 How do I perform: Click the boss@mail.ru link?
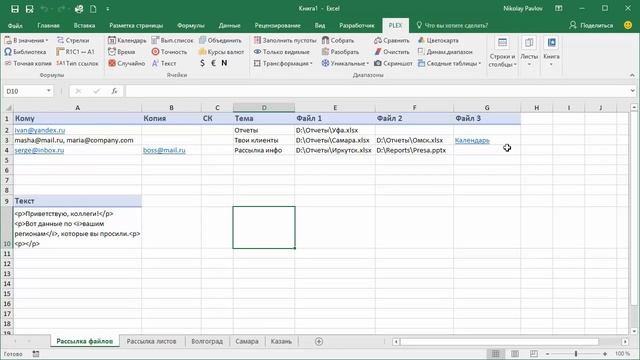pos(164,150)
